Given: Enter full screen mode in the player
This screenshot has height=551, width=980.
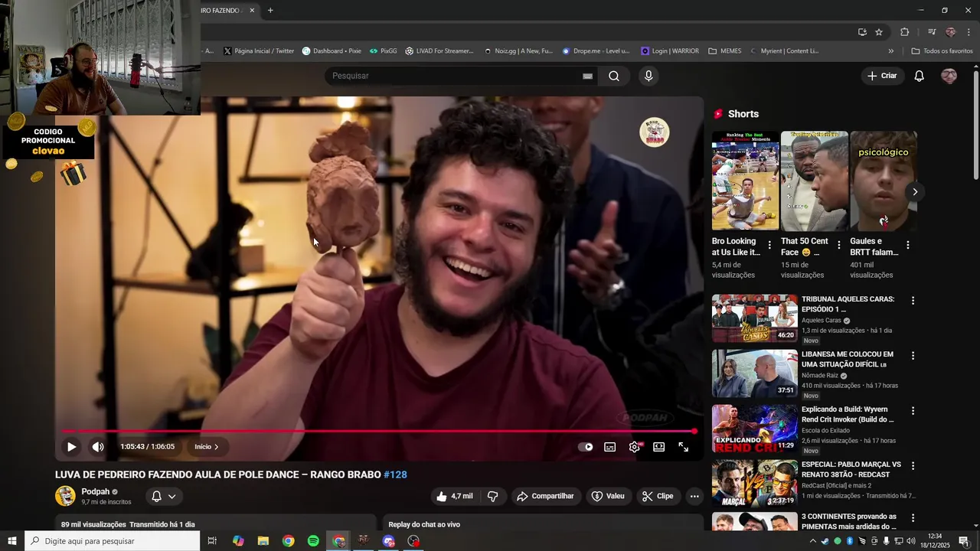Looking at the screenshot, I should [x=684, y=447].
